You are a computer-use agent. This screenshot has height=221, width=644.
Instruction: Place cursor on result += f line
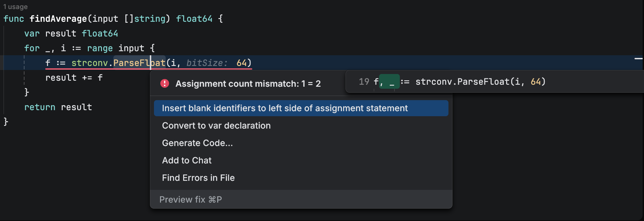[74, 78]
